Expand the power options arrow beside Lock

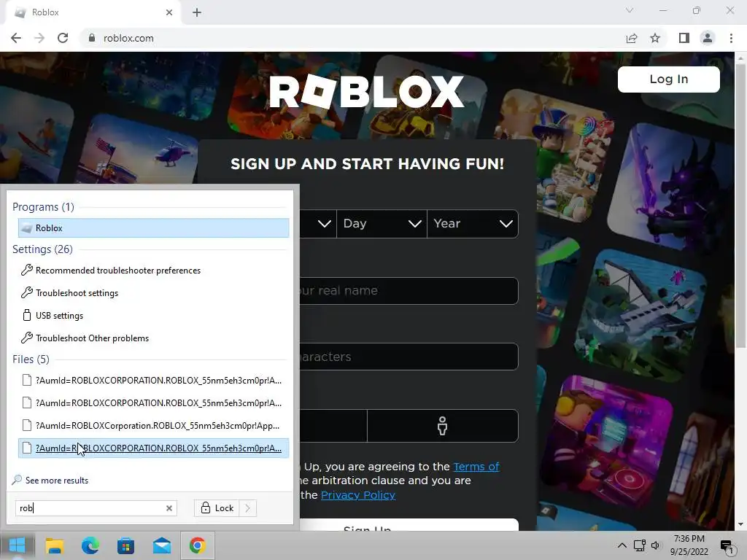[x=248, y=508]
